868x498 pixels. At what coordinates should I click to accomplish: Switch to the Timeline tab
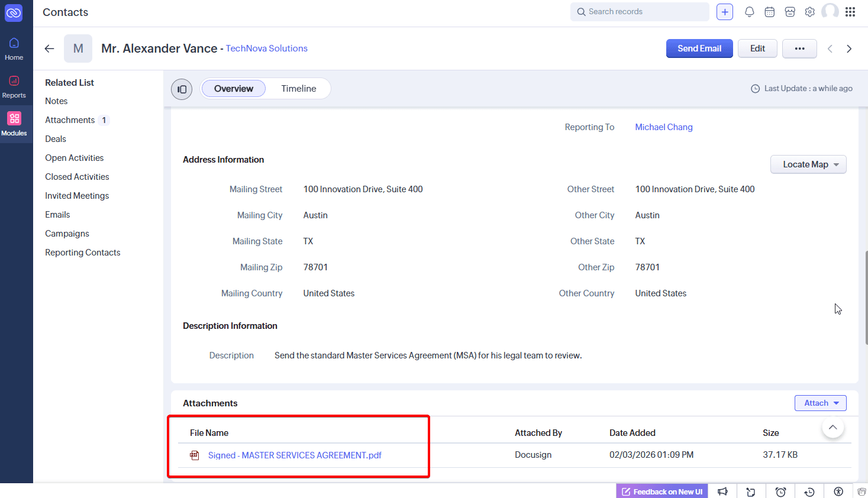point(298,89)
